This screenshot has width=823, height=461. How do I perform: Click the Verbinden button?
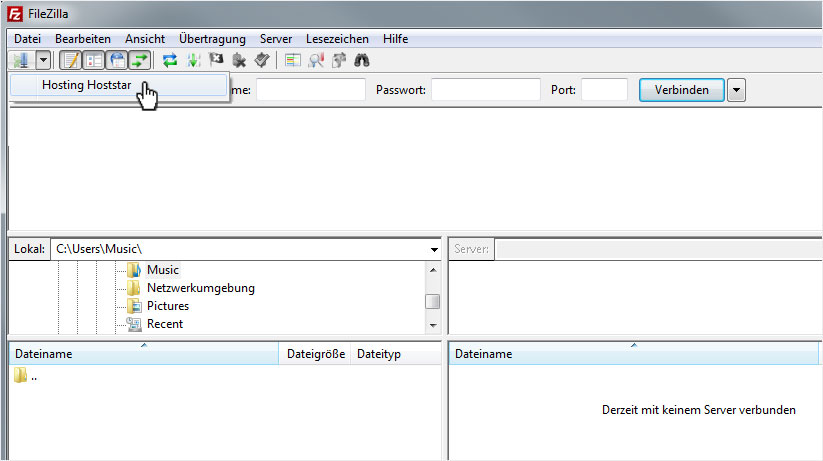point(682,90)
